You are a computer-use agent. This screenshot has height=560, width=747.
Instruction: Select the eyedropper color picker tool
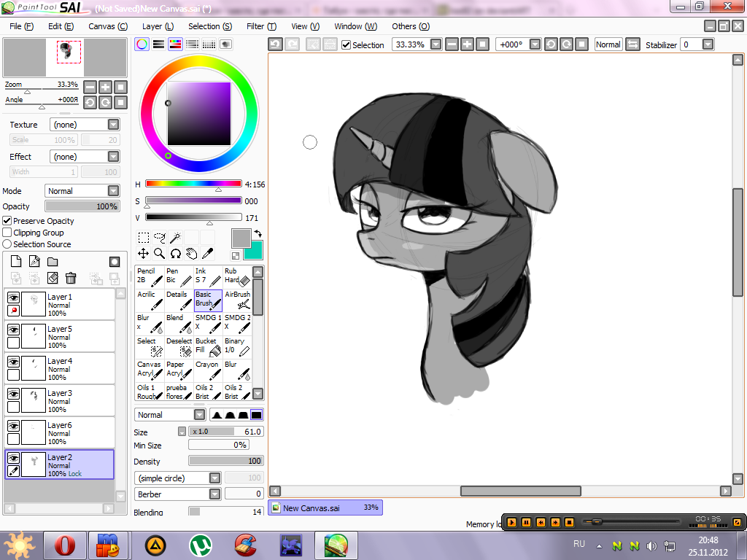click(208, 253)
